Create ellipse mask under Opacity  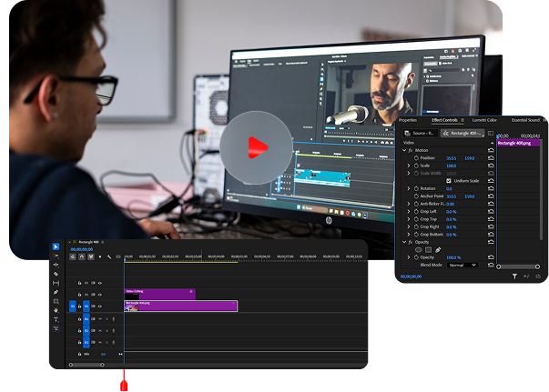420,249
